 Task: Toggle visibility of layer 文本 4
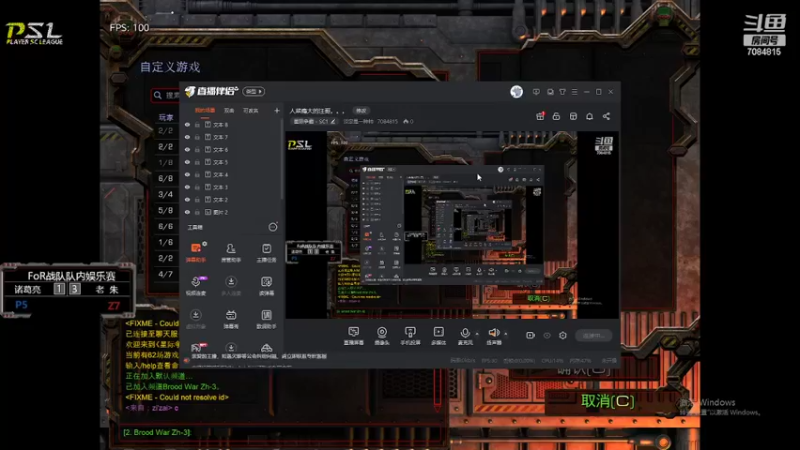pos(187,174)
